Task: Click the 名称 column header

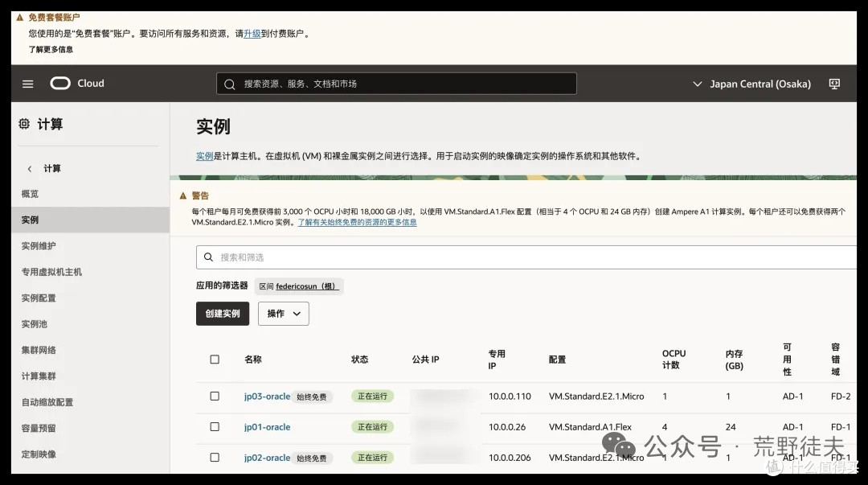Action: point(253,360)
